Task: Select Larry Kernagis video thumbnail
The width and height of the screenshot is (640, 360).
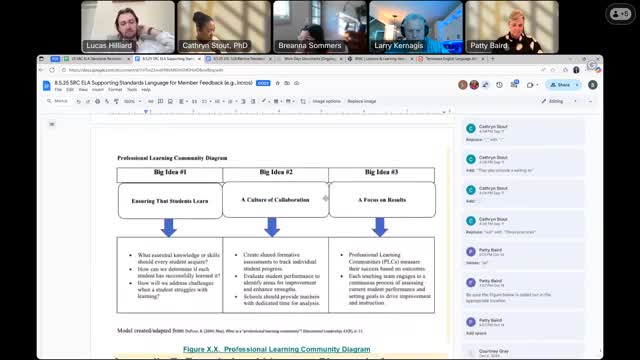Action: 416,27
